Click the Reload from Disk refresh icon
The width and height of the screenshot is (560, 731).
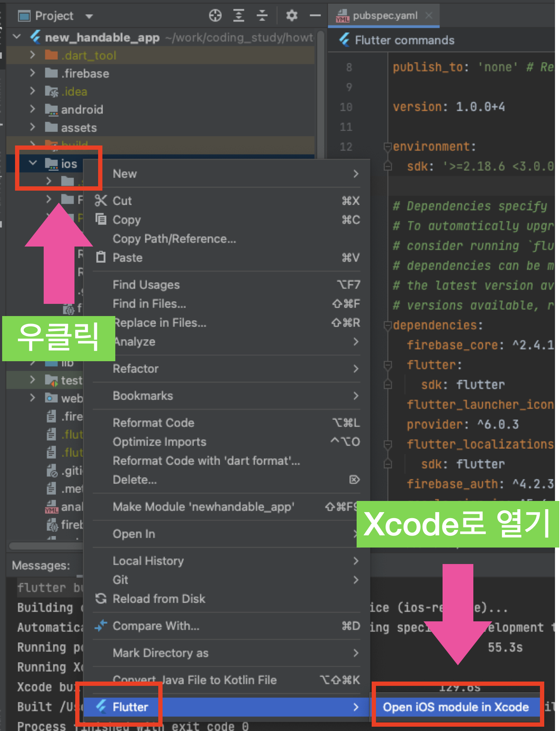click(x=101, y=598)
